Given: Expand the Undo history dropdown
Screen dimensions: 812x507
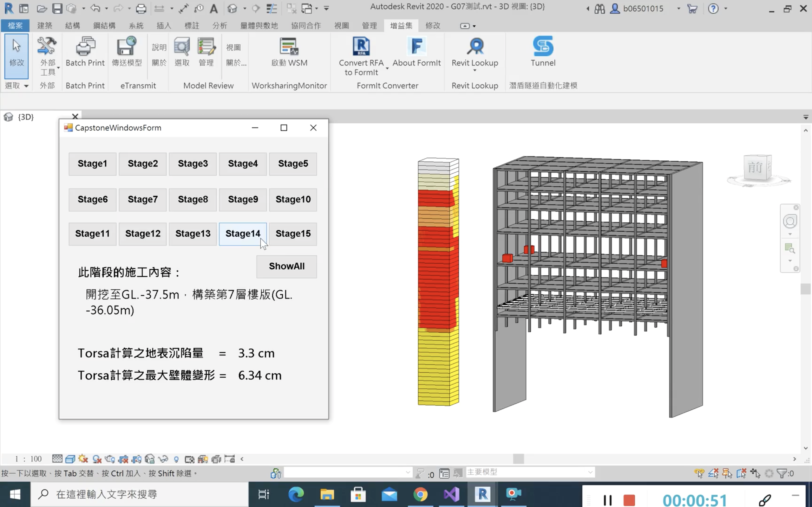Looking at the screenshot, I should tap(106, 8).
